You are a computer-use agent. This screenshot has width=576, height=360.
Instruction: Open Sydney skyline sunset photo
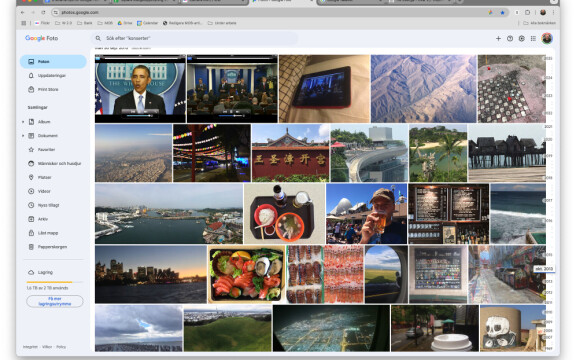click(151, 274)
